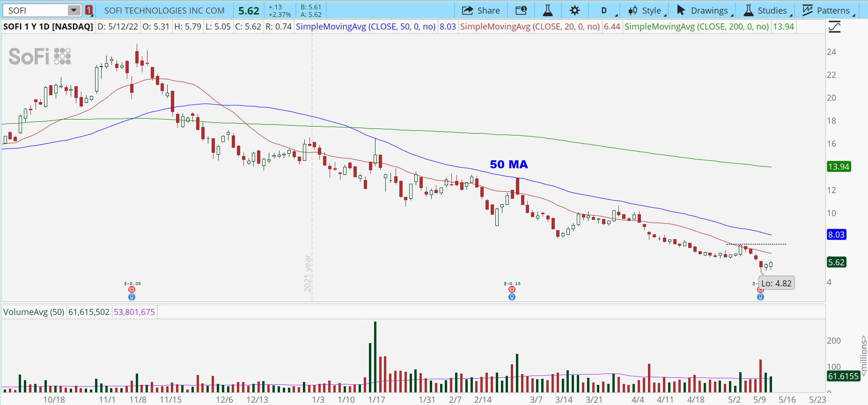Viewport: 868px width, 405px height.
Task: Click the volume average value 53,801,675
Action: [x=134, y=312]
